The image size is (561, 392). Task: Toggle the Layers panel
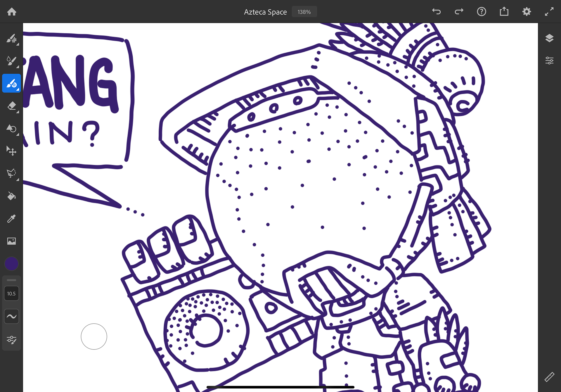coord(549,38)
